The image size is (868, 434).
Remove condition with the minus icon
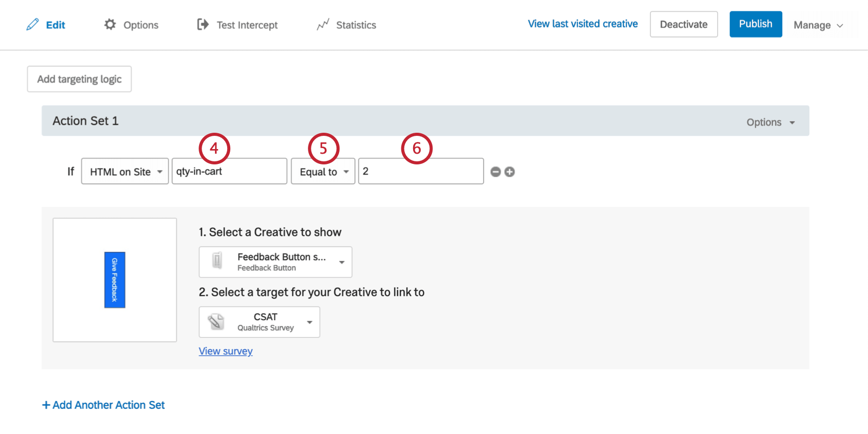(x=495, y=172)
